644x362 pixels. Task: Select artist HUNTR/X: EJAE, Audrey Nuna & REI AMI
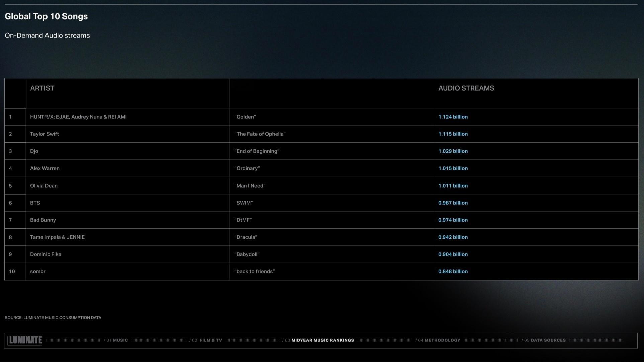[x=78, y=117]
